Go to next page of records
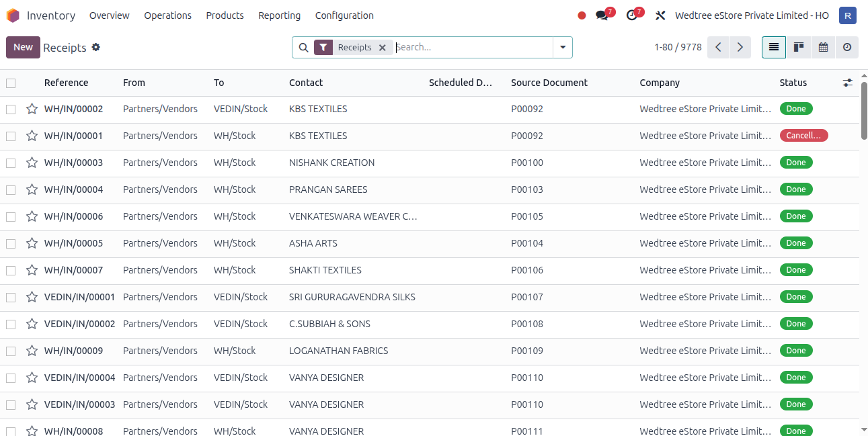The width and height of the screenshot is (868, 436). [740, 47]
